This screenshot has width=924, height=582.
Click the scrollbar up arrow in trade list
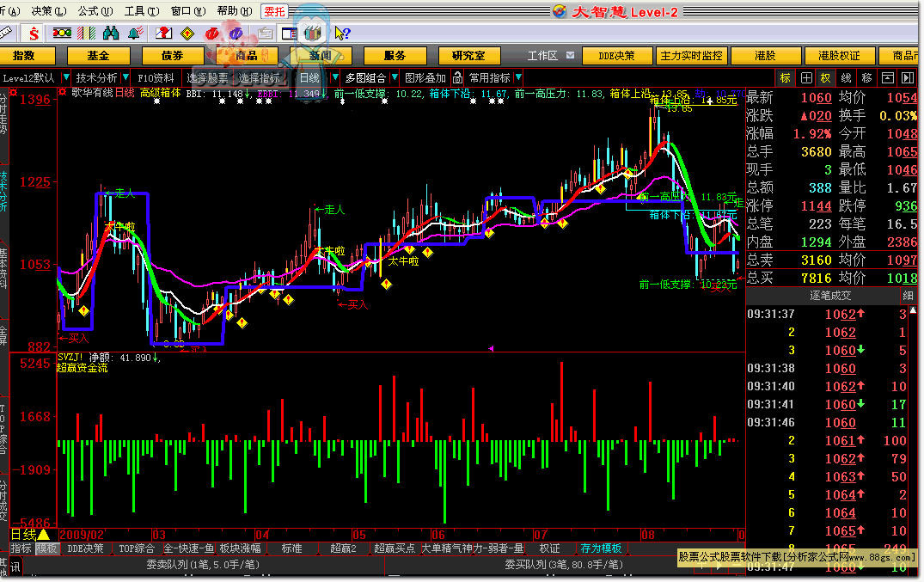click(x=913, y=309)
